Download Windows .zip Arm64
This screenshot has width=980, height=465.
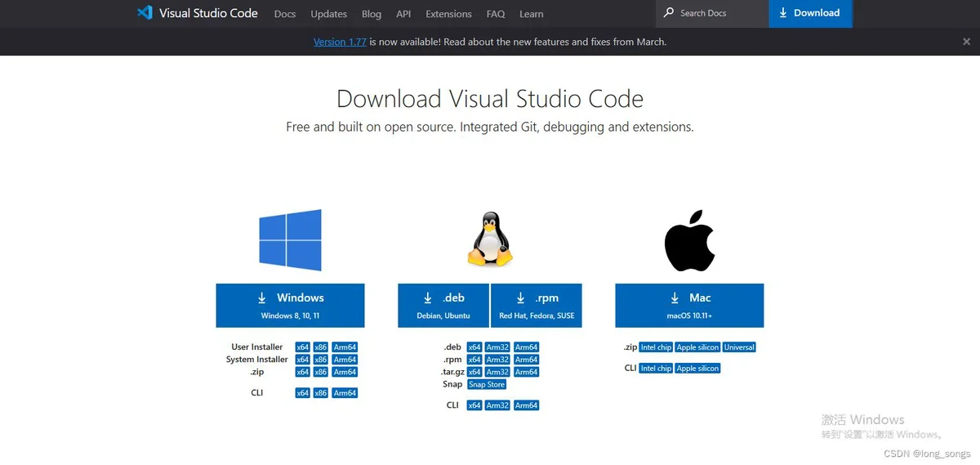[345, 372]
